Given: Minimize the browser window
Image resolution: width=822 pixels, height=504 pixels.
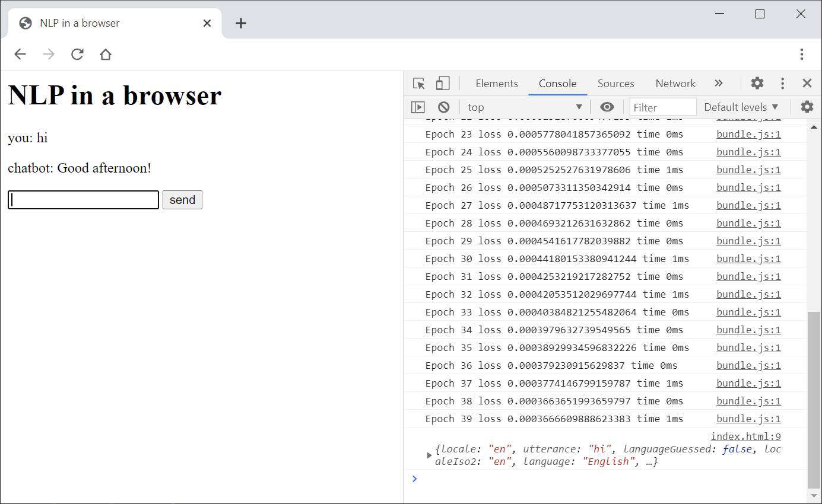Looking at the screenshot, I should pyautogui.click(x=719, y=14).
